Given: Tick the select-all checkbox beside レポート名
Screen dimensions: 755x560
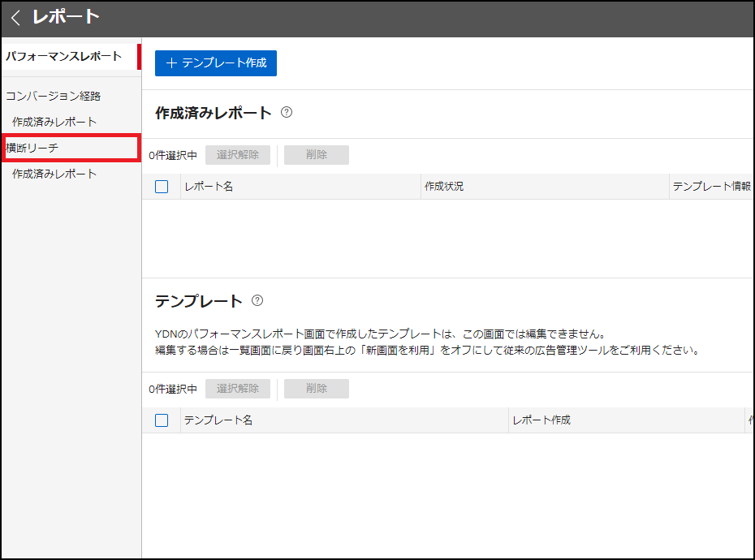Looking at the screenshot, I should 162,187.
